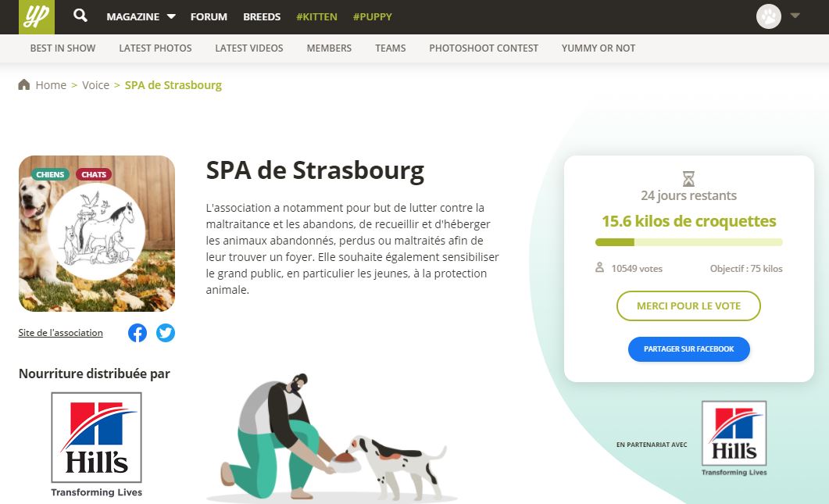The width and height of the screenshot is (829, 504).
Task: Expand the Magazine dropdown arrow
Action: pyautogui.click(x=171, y=16)
